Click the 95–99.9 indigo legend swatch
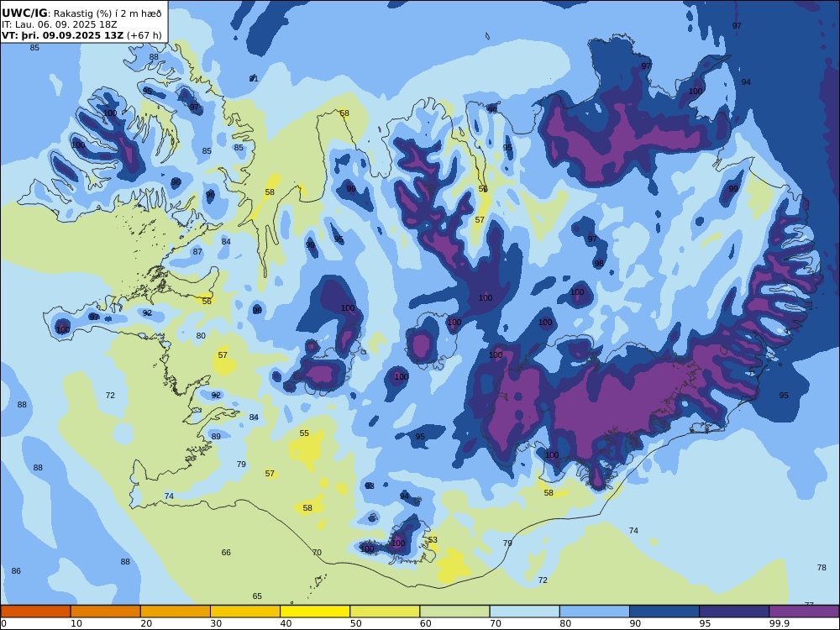 [734, 612]
